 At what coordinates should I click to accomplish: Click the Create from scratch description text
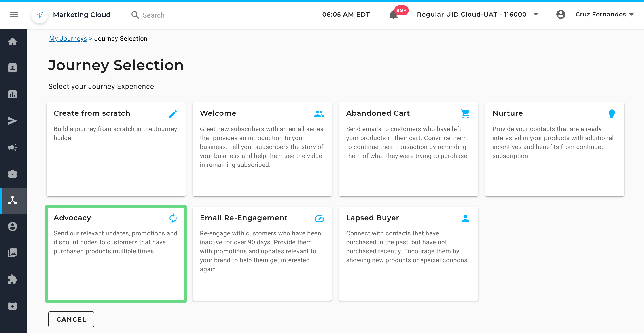(x=115, y=133)
